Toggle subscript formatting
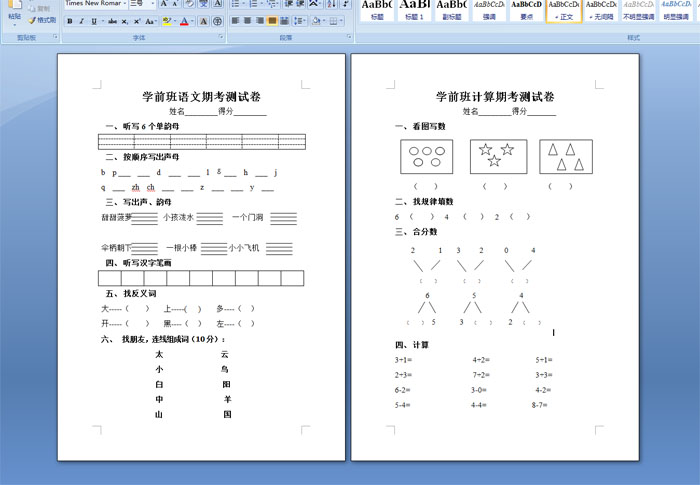Image resolution: width=700 pixels, height=485 pixels. pyautogui.click(x=125, y=21)
